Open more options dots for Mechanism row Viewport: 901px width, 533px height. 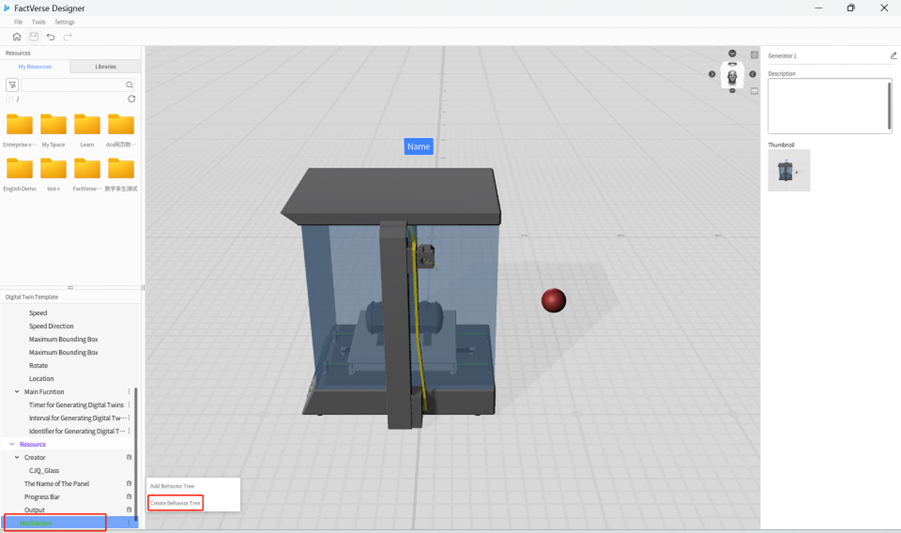pyautogui.click(x=129, y=523)
